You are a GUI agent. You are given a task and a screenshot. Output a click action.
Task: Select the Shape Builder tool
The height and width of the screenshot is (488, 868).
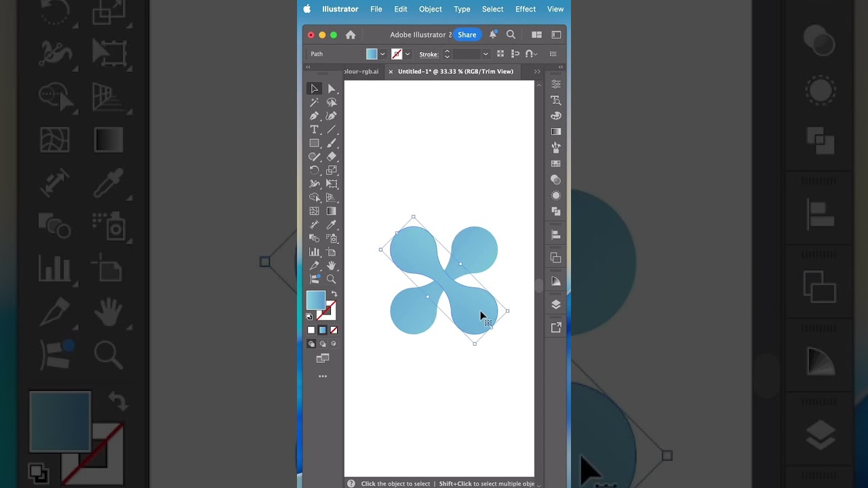(314, 197)
